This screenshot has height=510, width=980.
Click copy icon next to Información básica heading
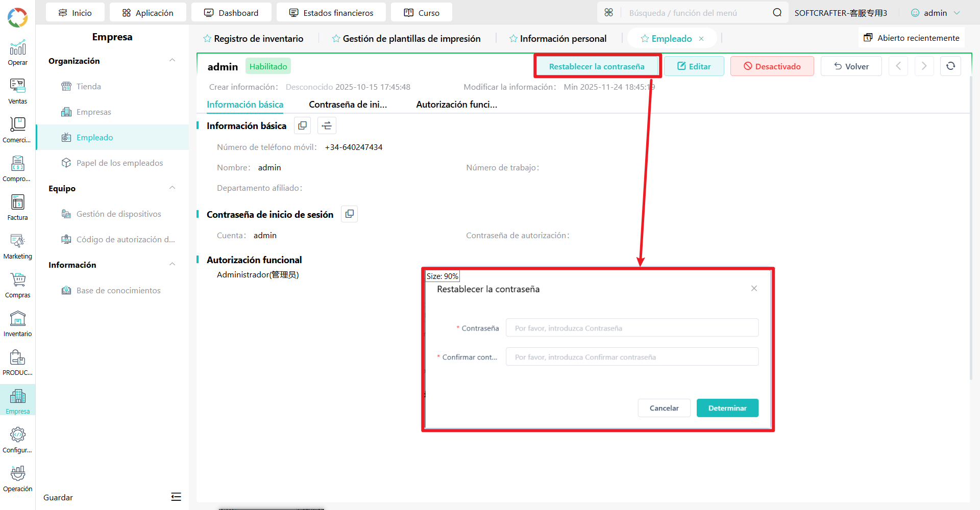303,125
